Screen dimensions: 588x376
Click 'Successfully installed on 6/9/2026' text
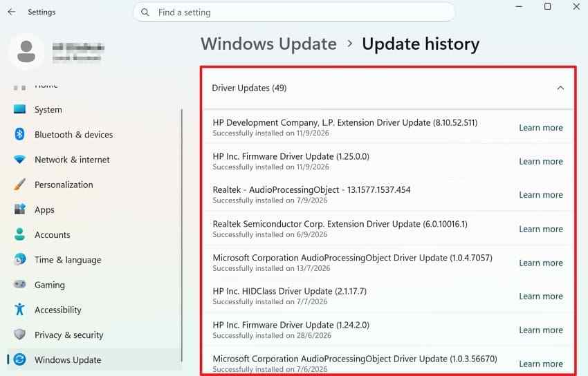(270, 234)
